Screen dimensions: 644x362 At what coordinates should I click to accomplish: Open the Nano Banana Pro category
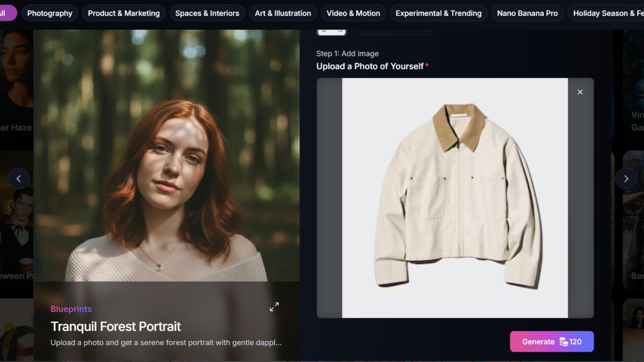click(x=527, y=13)
